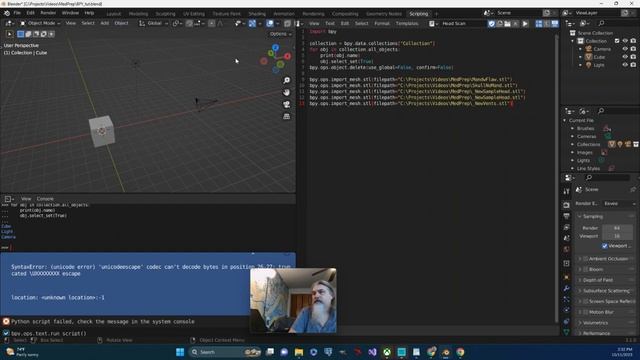Open the Tool properties tab icon

[x=566, y=191]
